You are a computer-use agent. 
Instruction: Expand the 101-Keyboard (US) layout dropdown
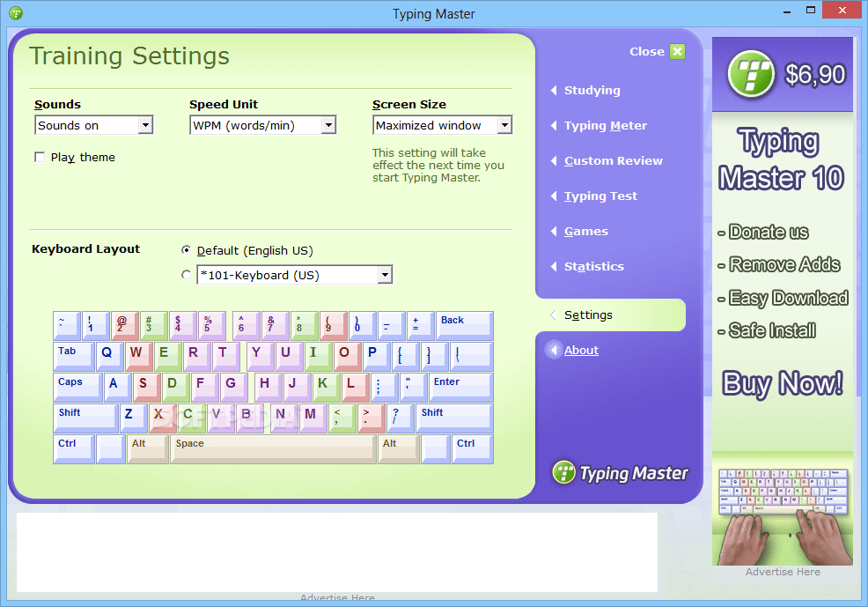pos(385,275)
